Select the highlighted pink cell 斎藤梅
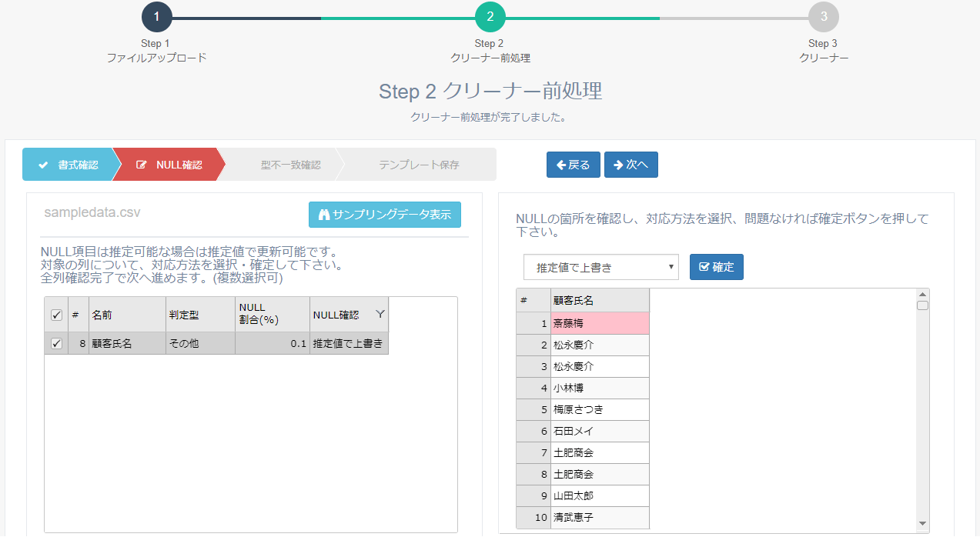Image resolution: width=980 pixels, height=537 pixels. [600, 323]
